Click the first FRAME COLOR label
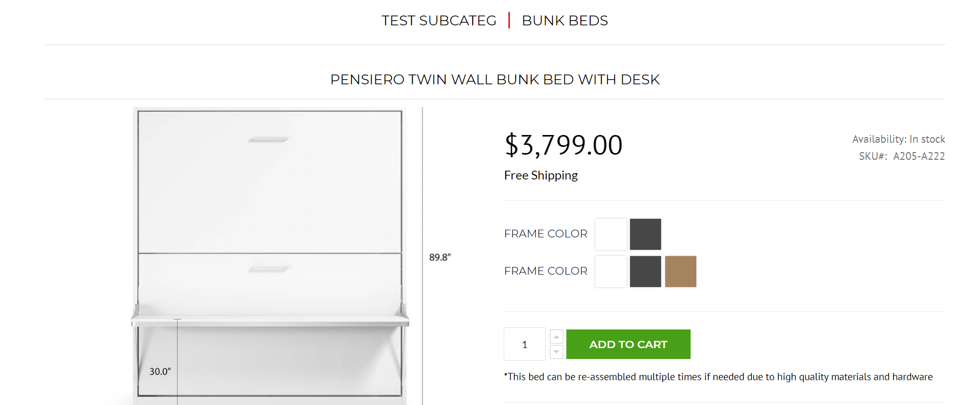The image size is (980, 405). (546, 234)
